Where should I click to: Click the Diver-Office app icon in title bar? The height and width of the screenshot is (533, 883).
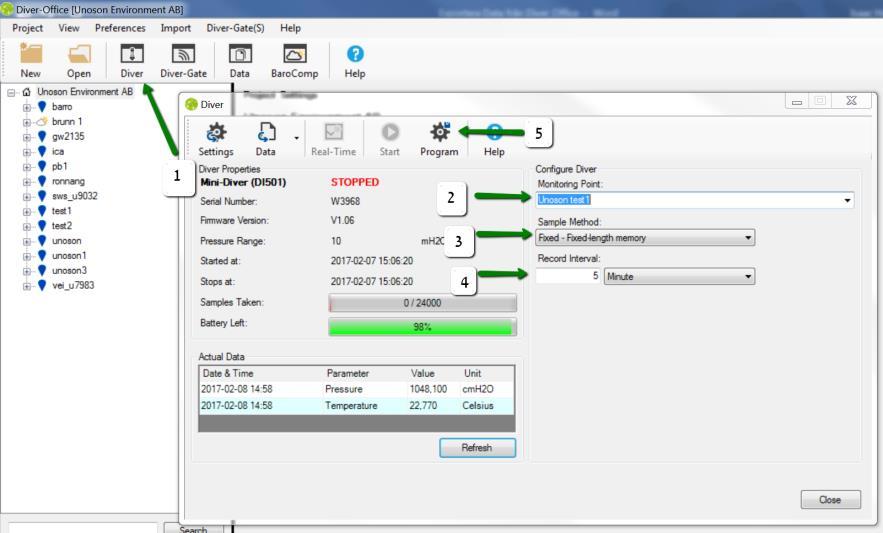[7, 10]
